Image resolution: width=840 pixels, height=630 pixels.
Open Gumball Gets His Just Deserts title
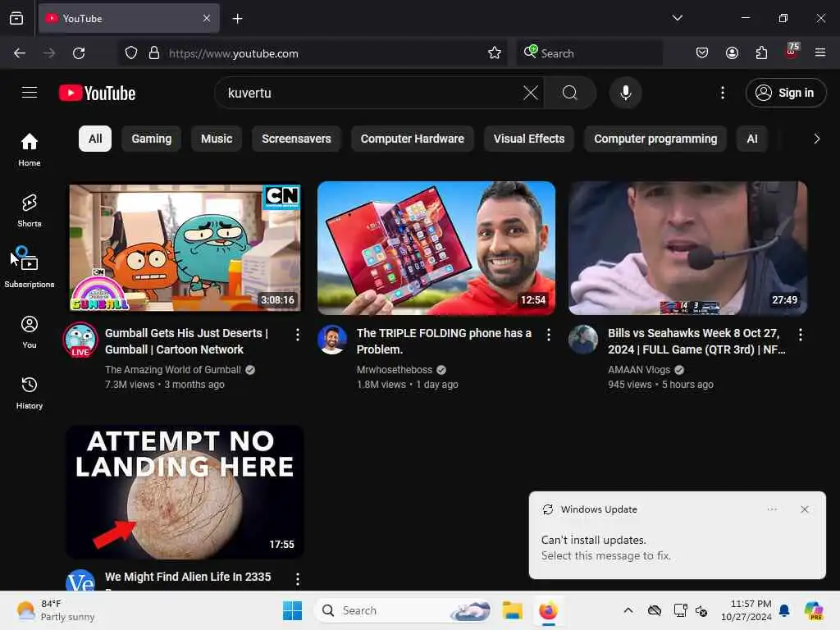(x=186, y=341)
